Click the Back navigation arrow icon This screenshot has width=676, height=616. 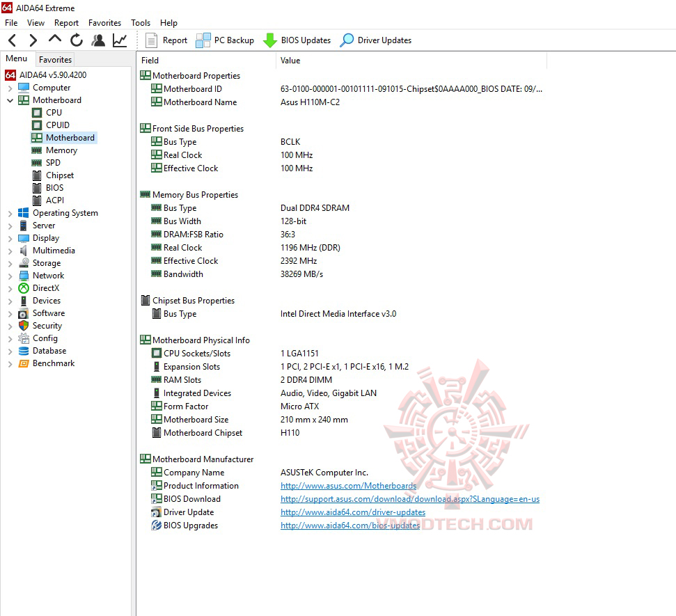pyautogui.click(x=13, y=40)
